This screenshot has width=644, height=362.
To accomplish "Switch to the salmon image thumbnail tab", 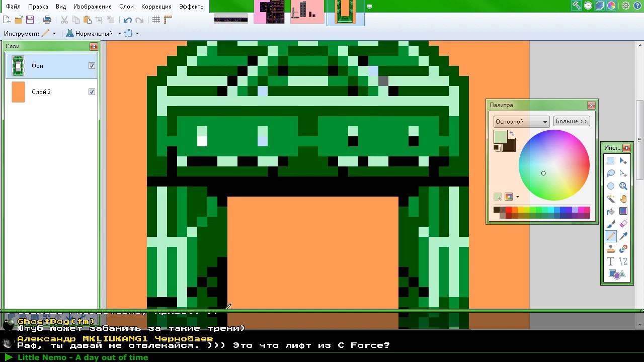I will 307,12.
